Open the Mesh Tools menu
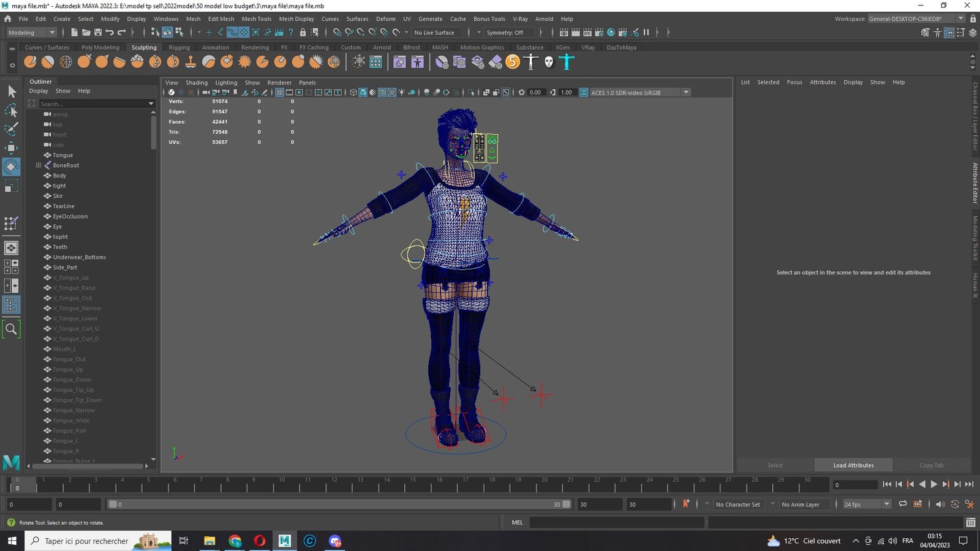 click(256, 19)
